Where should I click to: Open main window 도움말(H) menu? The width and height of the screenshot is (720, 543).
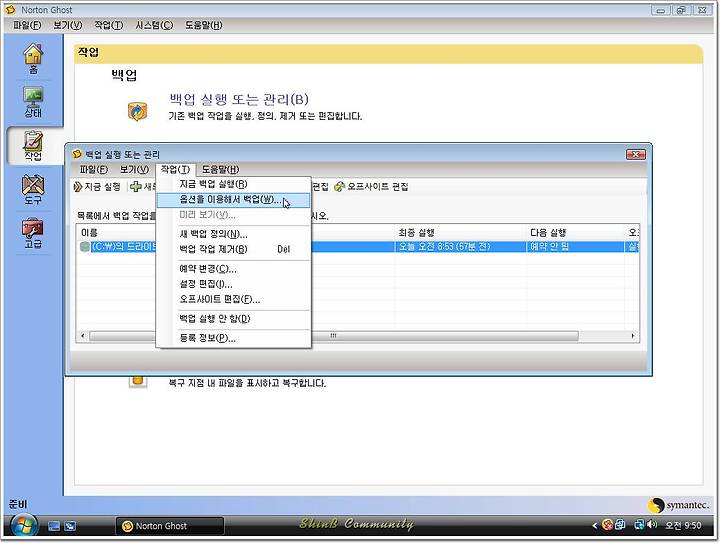pos(203,25)
